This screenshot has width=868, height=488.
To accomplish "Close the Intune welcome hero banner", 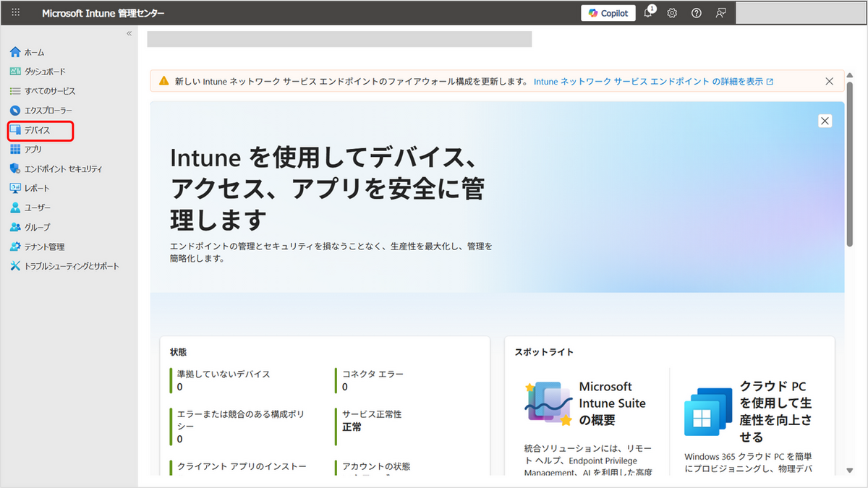I will (x=825, y=121).
